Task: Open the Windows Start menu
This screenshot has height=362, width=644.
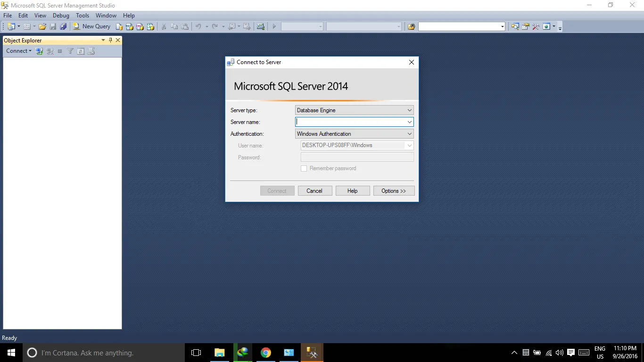Action: point(11,353)
